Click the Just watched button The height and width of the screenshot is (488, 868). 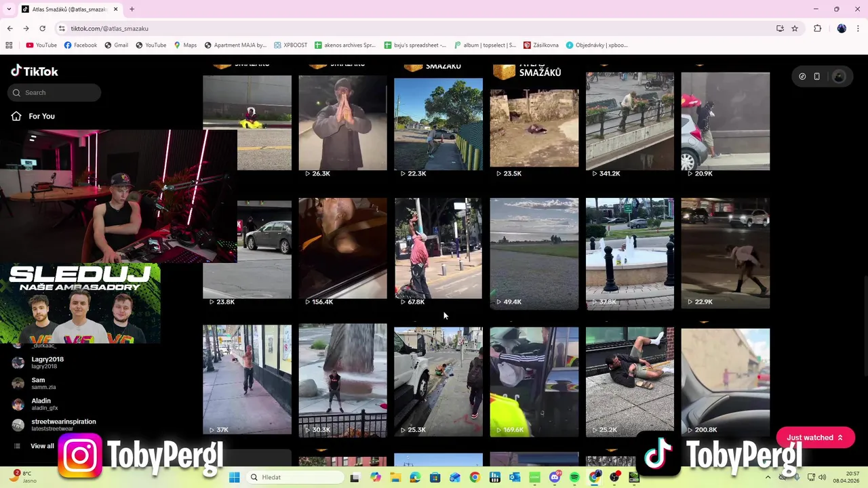pos(815,438)
